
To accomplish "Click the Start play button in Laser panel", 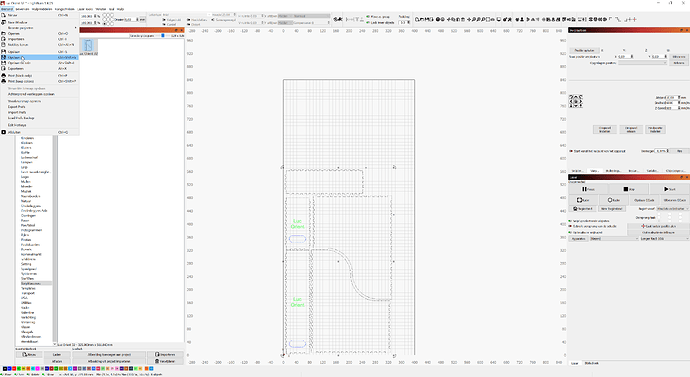I will tap(669, 189).
